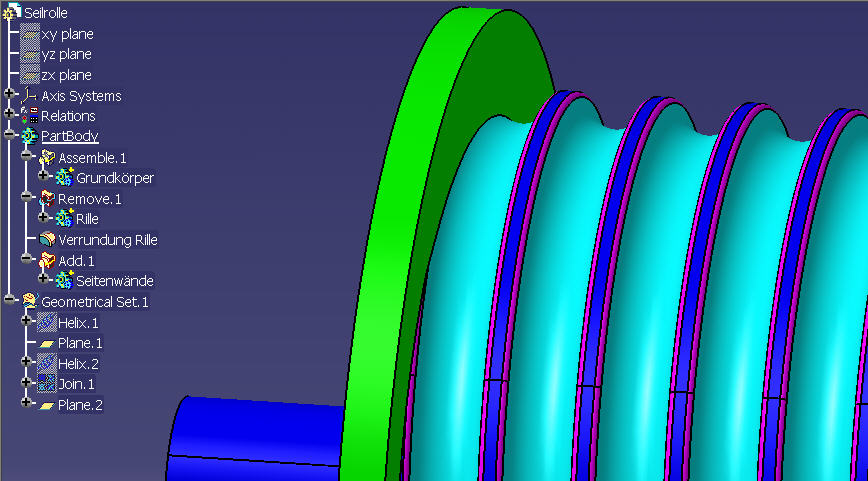
Task: Select the 'Plane.1' tree label
Action: click(80, 343)
